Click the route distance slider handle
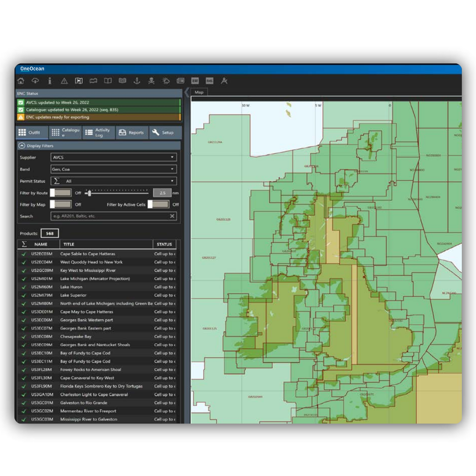This screenshot has height=476, width=476. tap(89, 193)
